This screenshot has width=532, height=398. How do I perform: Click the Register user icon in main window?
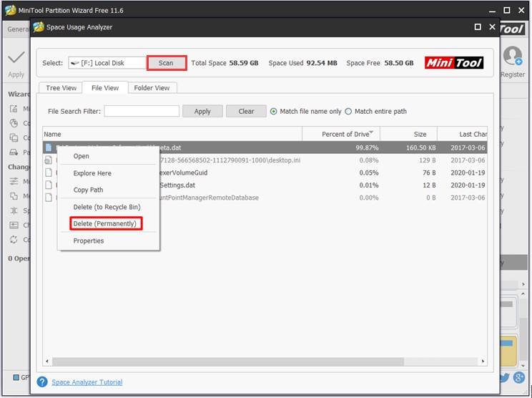[512, 56]
